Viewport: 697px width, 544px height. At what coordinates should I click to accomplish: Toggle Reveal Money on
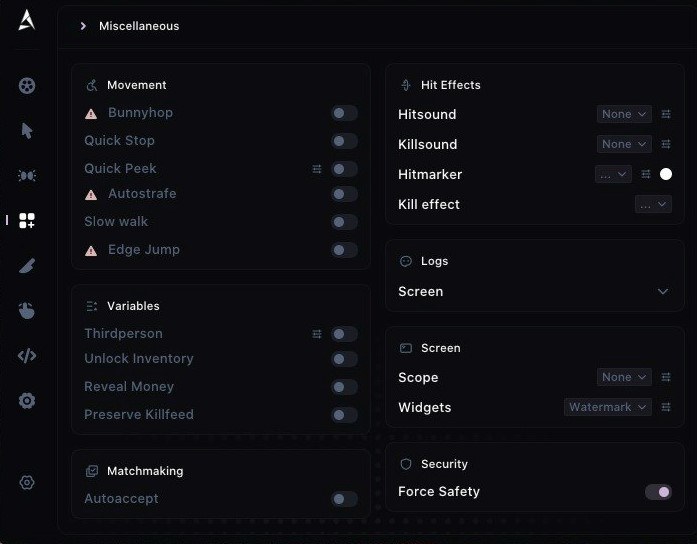[344, 387]
